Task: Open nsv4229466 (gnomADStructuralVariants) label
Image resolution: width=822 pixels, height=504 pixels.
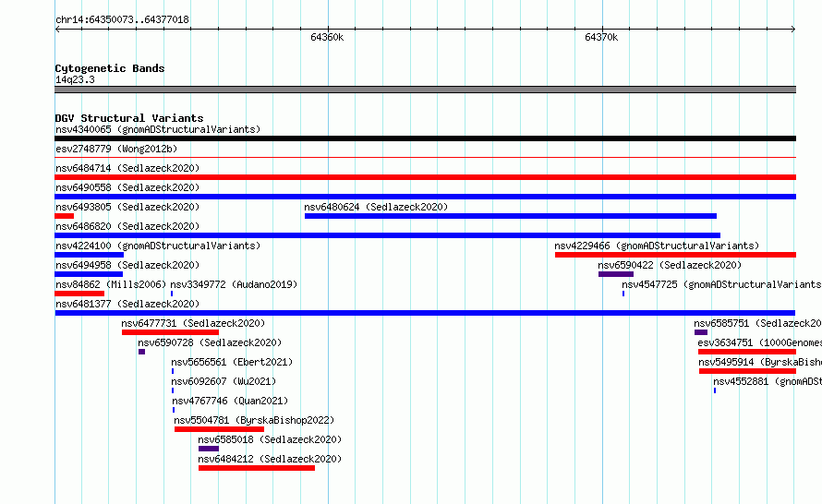Action: coord(657,246)
